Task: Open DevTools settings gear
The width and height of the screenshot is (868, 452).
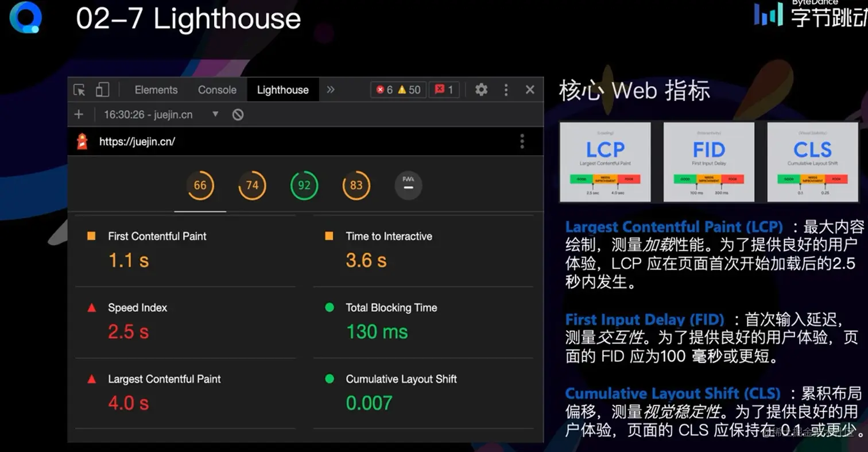Action: click(x=482, y=90)
